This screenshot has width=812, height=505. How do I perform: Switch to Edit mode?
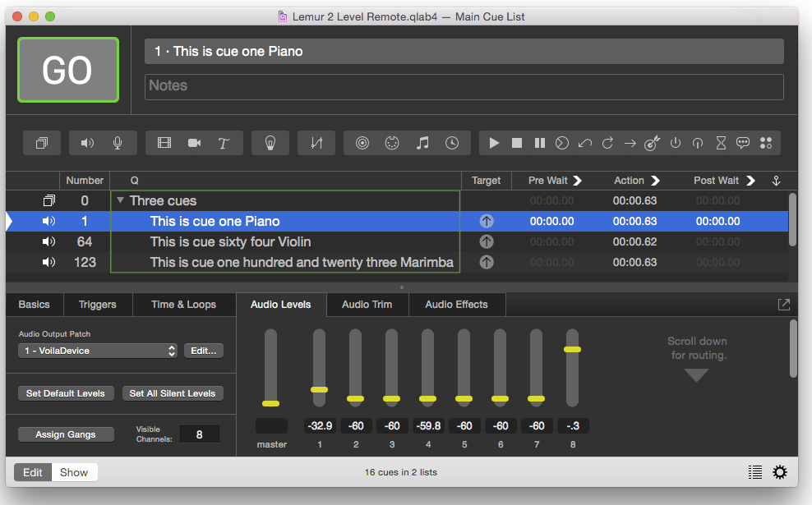tap(33, 472)
